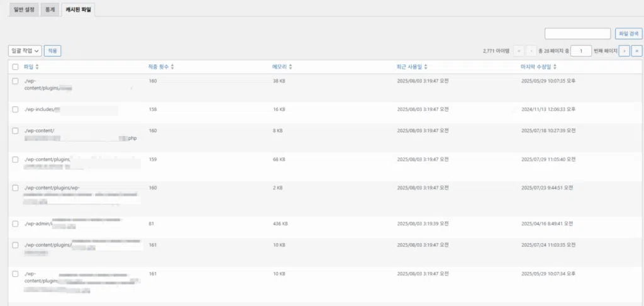Select the 캐시된 파일 tab
Image resolution: width=644 pixels, height=306 pixels.
click(x=78, y=9)
